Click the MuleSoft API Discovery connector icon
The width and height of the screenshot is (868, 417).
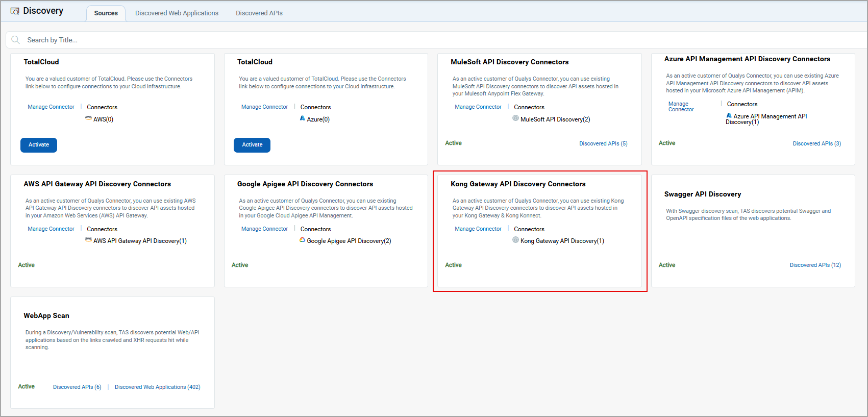(515, 118)
